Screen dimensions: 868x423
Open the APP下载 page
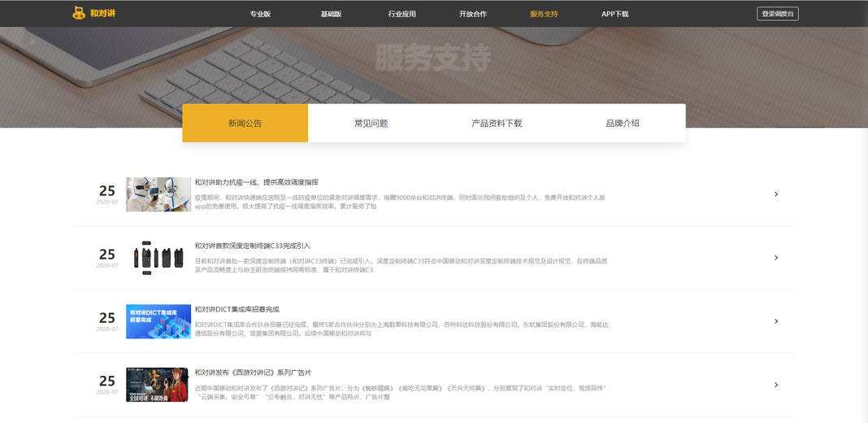[614, 14]
